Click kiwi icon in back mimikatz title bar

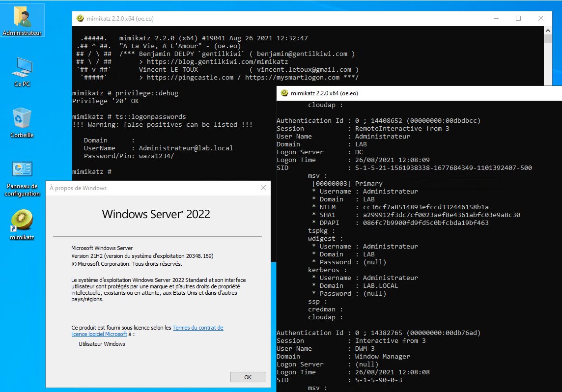click(80, 18)
